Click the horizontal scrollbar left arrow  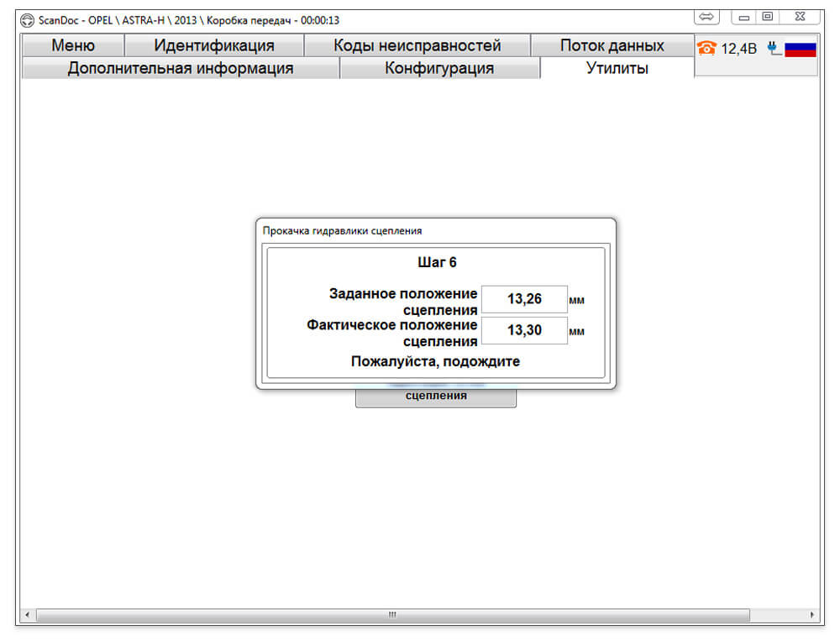(x=28, y=614)
